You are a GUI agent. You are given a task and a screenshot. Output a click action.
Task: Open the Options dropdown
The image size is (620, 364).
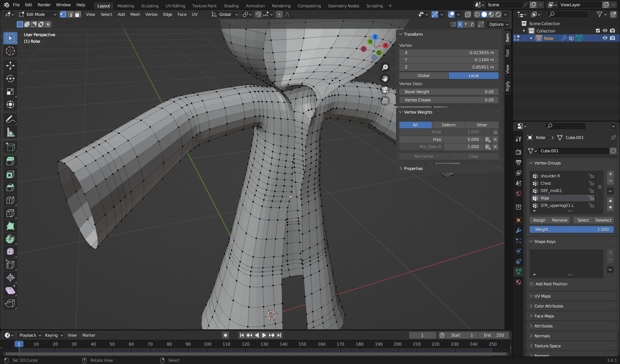click(499, 24)
